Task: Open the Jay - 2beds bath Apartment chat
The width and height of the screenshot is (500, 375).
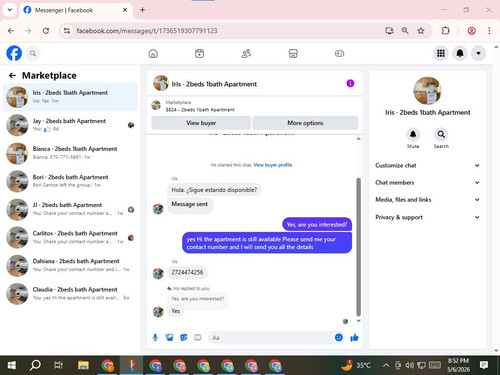Action: tap(70, 125)
